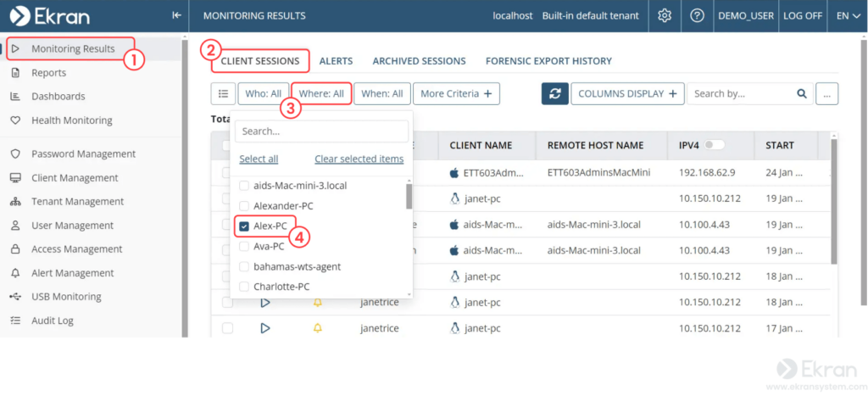
Task: Click yellow alert bell in 17 Jan row
Action: pyautogui.click(x=317, y=328)
